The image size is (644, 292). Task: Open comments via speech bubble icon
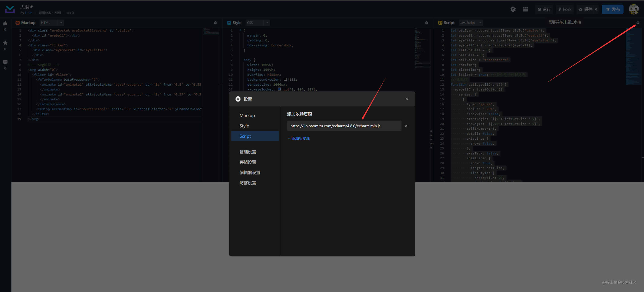(5, 62)
